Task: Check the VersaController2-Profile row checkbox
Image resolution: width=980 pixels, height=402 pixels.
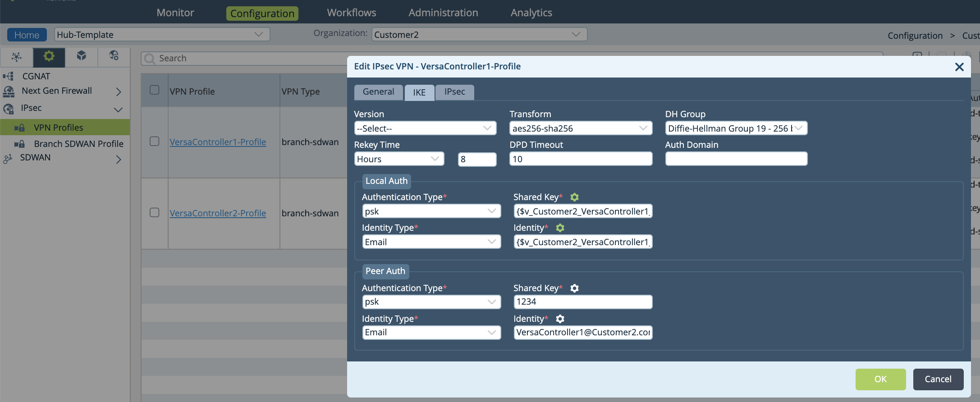Action: (154, 212)
